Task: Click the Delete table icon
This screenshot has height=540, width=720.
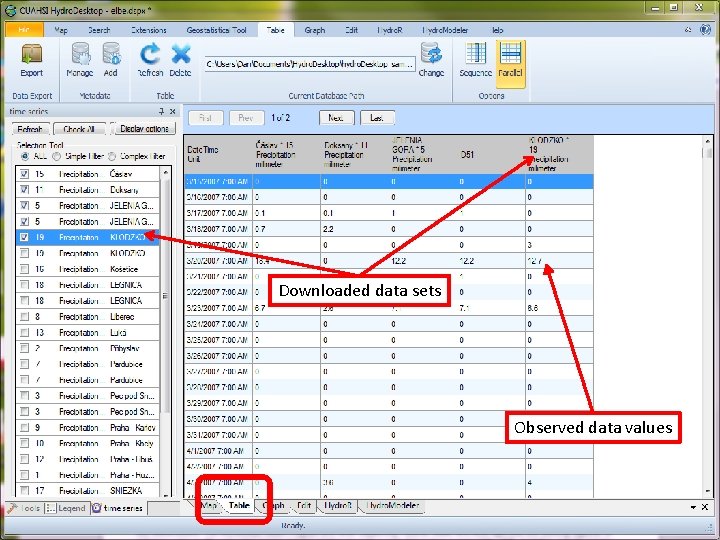Action: (181, 55)
